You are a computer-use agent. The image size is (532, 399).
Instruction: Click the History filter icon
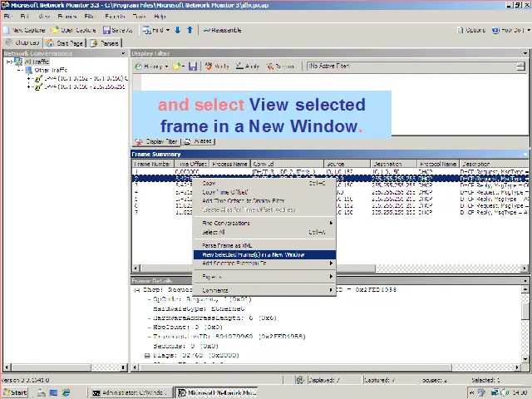[138, 66]
